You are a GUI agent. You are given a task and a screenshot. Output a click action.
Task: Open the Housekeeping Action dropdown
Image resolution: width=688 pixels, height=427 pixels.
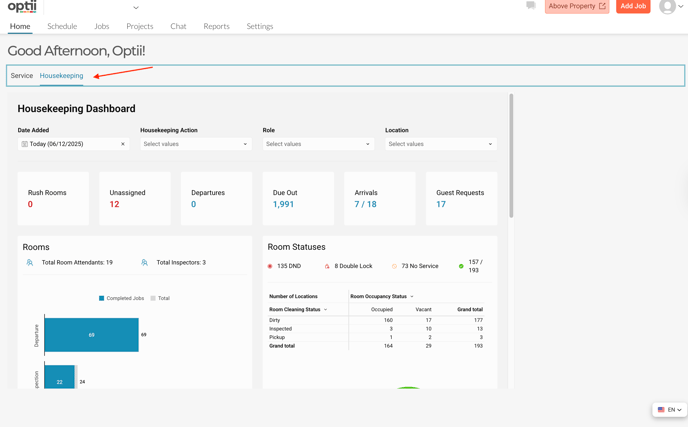[x=196, y=144]
